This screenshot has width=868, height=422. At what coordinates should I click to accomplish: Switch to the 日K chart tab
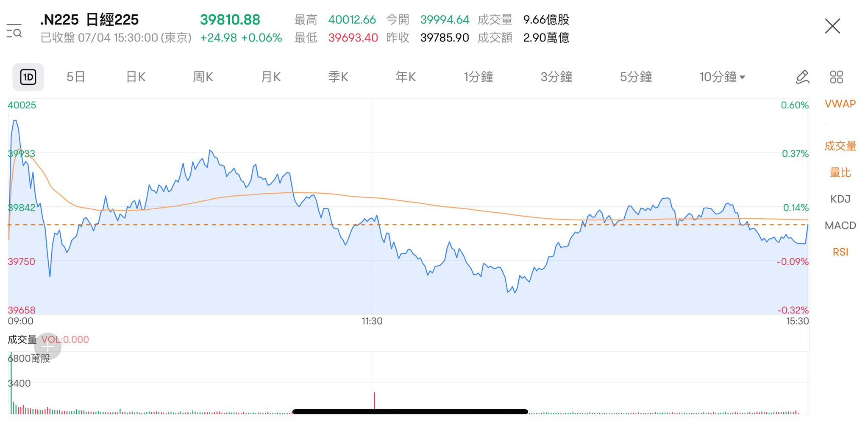(x=136, y=77)
